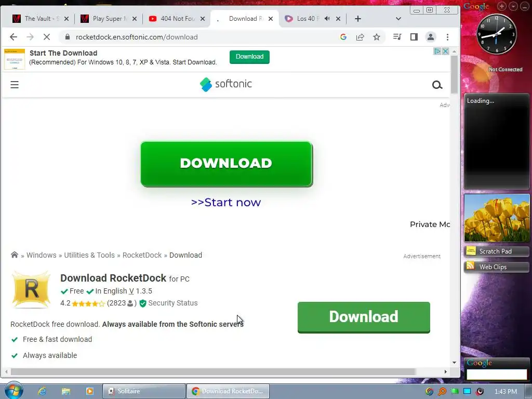Click the Google icon in the address bar
The image size is (532, 399).
343,37
